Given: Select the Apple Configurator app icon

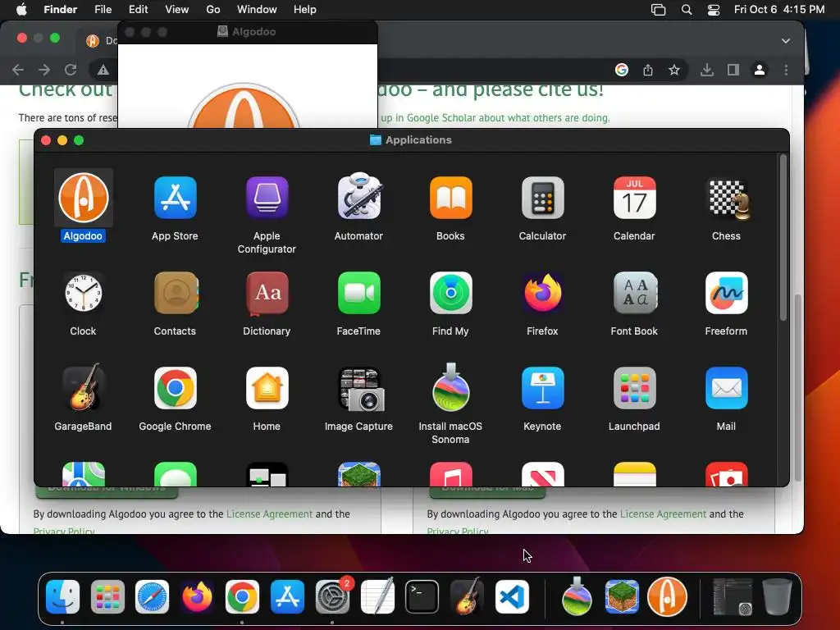Looking at the screenshot, I should point(267,198).
